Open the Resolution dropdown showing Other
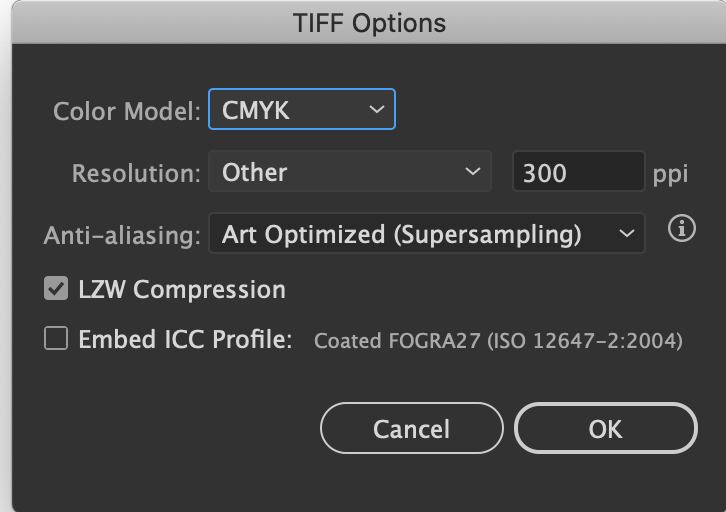Viewport: 726px width, 512px height. 349,172
